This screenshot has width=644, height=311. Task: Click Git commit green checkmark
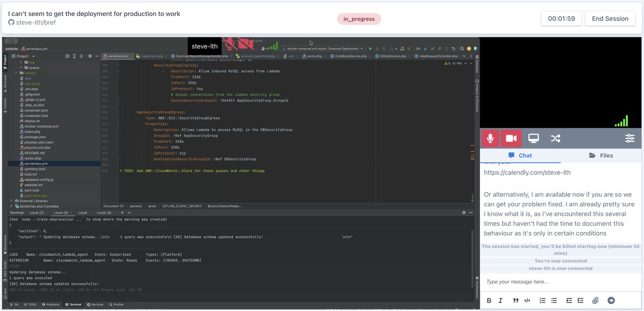pos(432,49)
